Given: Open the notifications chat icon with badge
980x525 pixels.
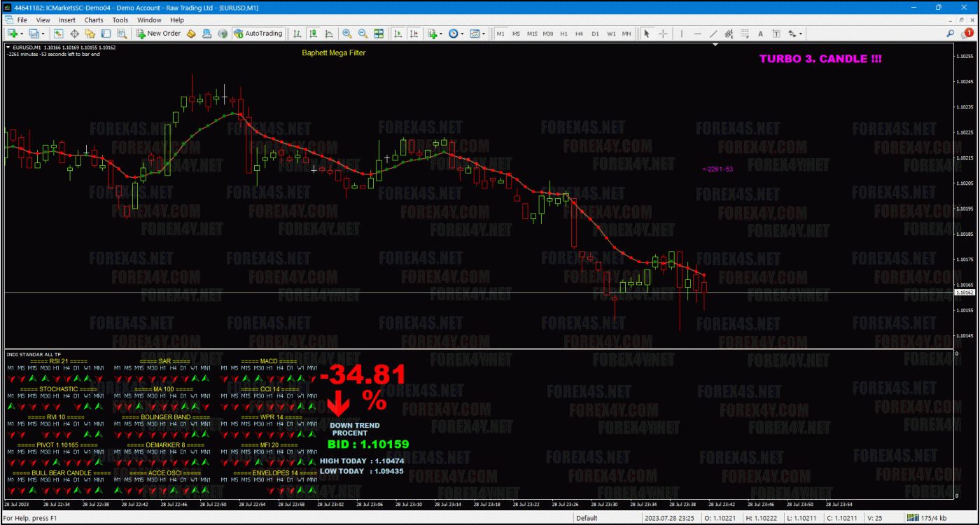Looking at the screenshot, I should point(968,33).
